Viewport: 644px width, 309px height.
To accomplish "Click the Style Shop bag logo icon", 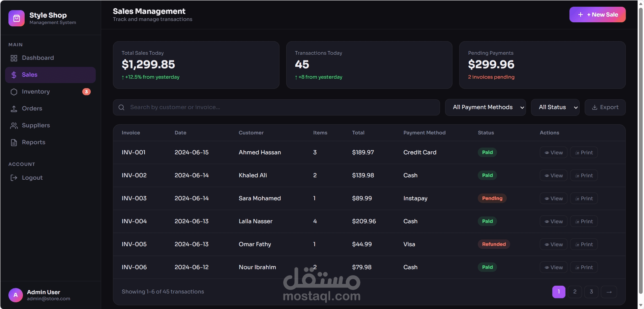I will click(x=17, y=18).
